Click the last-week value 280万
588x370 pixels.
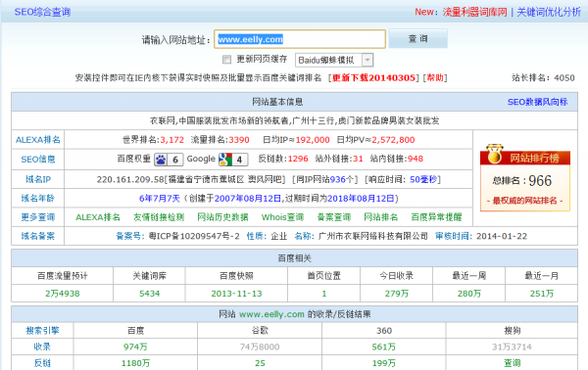(x=469, y=294)
